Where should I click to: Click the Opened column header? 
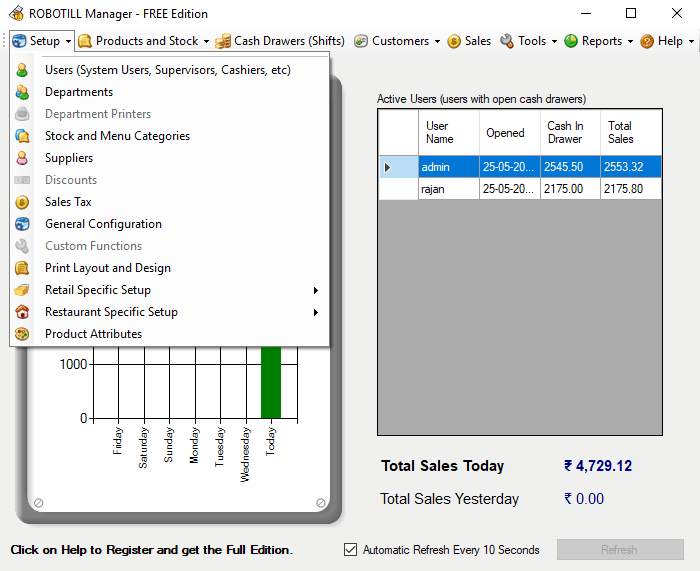(x=510, y=133)
